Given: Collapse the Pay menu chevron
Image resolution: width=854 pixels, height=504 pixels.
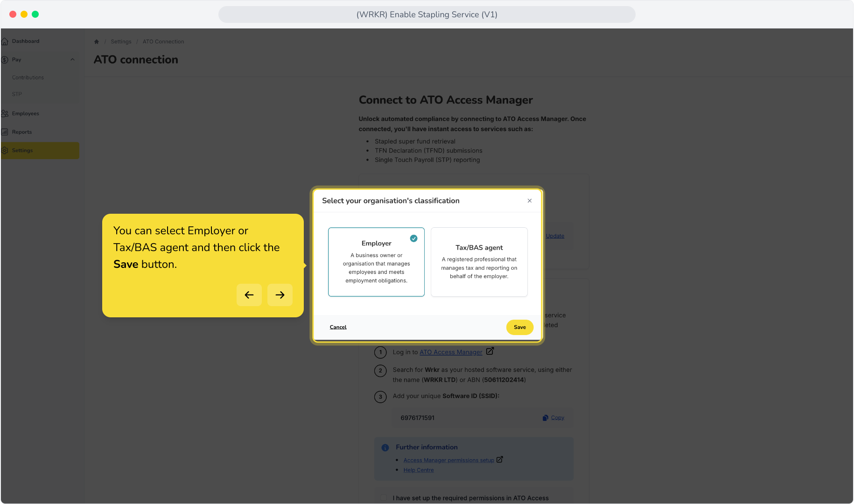Looking at the screenshot, I should [72, 60].
